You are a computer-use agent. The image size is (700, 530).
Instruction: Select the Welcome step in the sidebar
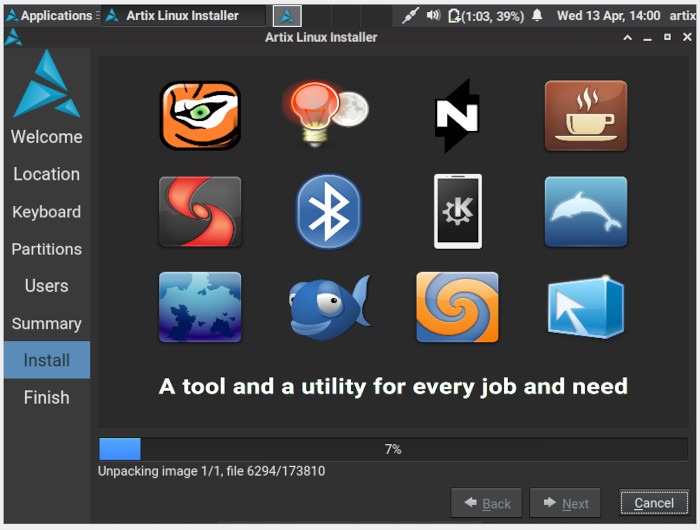[47, 137]
